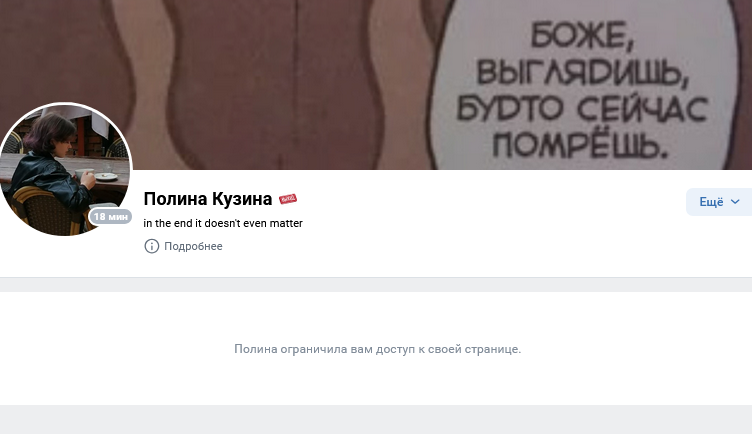Image resolution: width=752 pixels, height=434 pixels.
Task: Click the chevron arrow inside the Ещё button
Action: click(735, 202)
